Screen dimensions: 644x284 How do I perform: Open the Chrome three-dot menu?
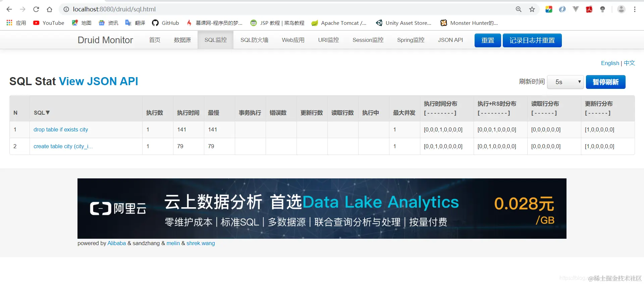(635, 9)
